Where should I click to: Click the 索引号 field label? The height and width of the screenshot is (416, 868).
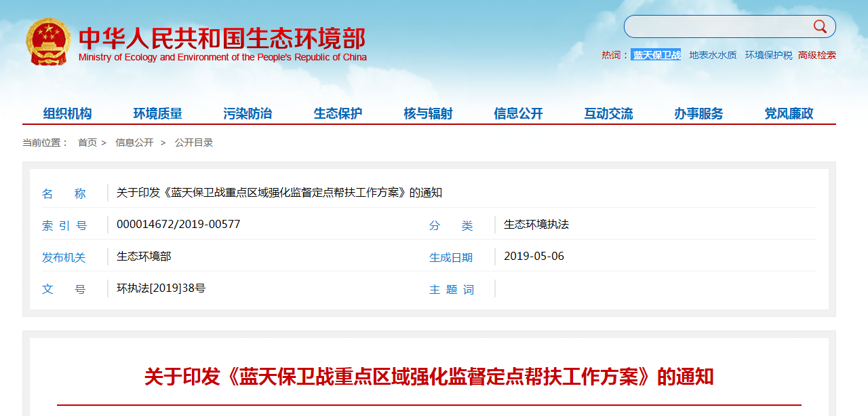click(x=64, y=226)
